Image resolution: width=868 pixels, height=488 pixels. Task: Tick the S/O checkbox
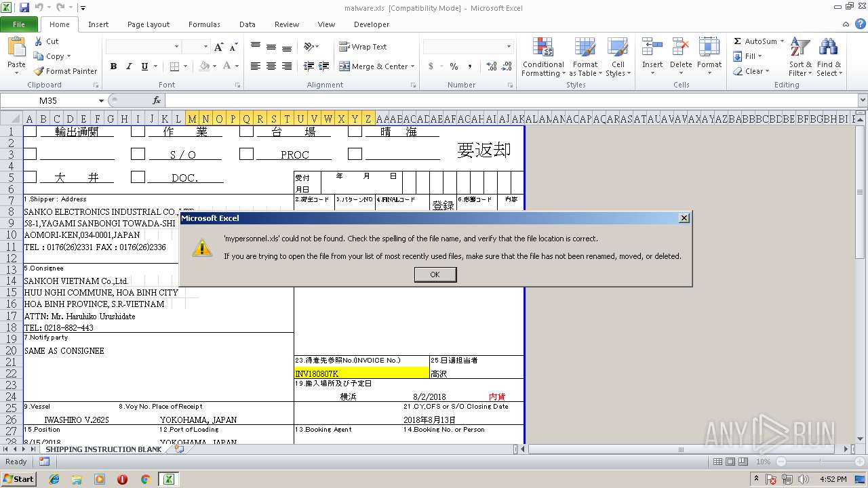(138, 155)
